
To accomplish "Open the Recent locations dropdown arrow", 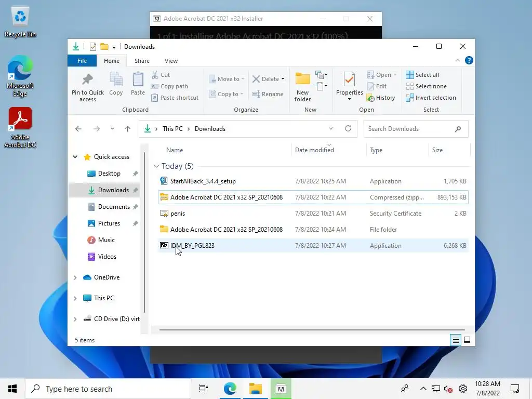I will [x=112, y=129].
